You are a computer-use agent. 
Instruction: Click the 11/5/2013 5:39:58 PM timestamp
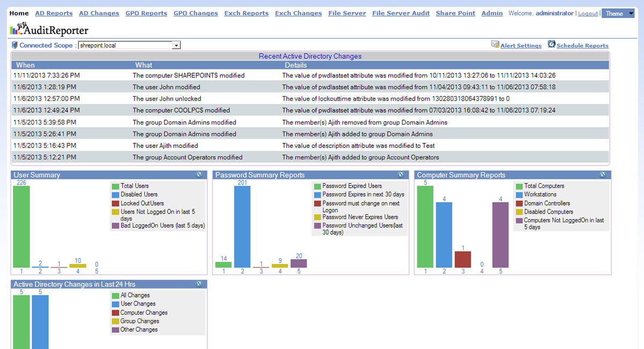(45, 122)
